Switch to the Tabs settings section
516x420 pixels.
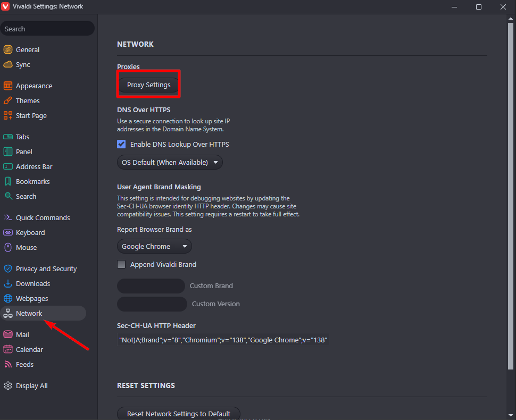point(22,137)
